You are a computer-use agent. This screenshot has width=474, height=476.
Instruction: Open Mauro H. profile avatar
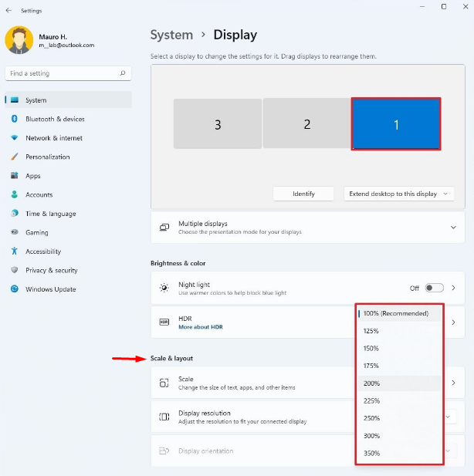(19, 40)
